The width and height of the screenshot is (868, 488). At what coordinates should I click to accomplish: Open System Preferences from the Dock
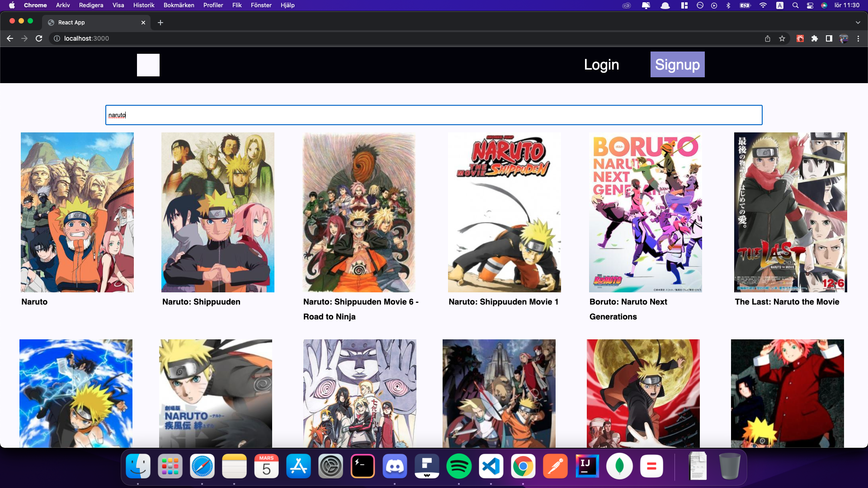pyautogui.click(x=330, y=466)
